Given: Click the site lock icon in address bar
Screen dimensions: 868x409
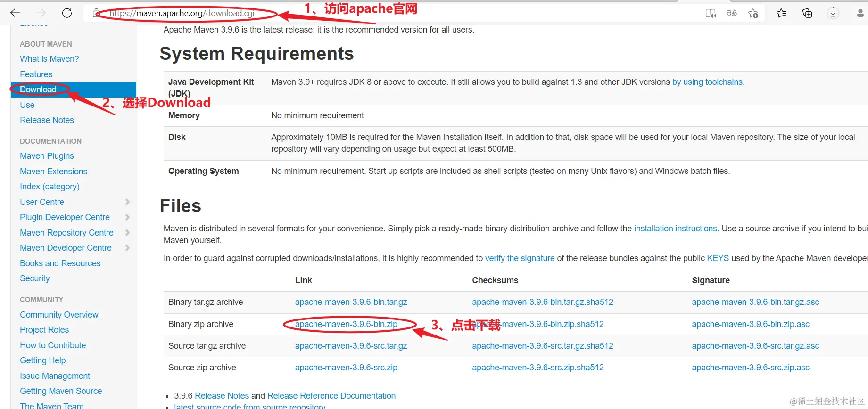Looking at the screenshot, I should [96, 13].
